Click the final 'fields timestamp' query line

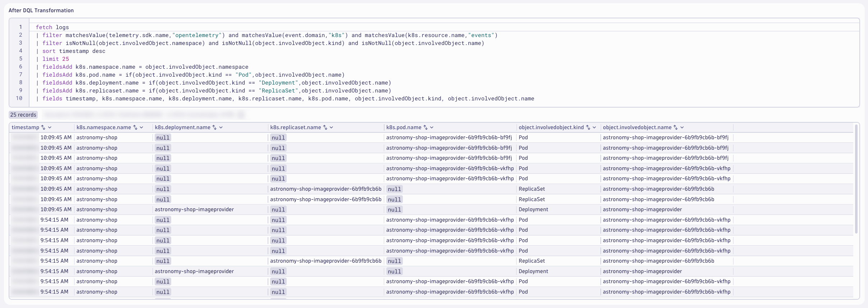click(285, 99)
